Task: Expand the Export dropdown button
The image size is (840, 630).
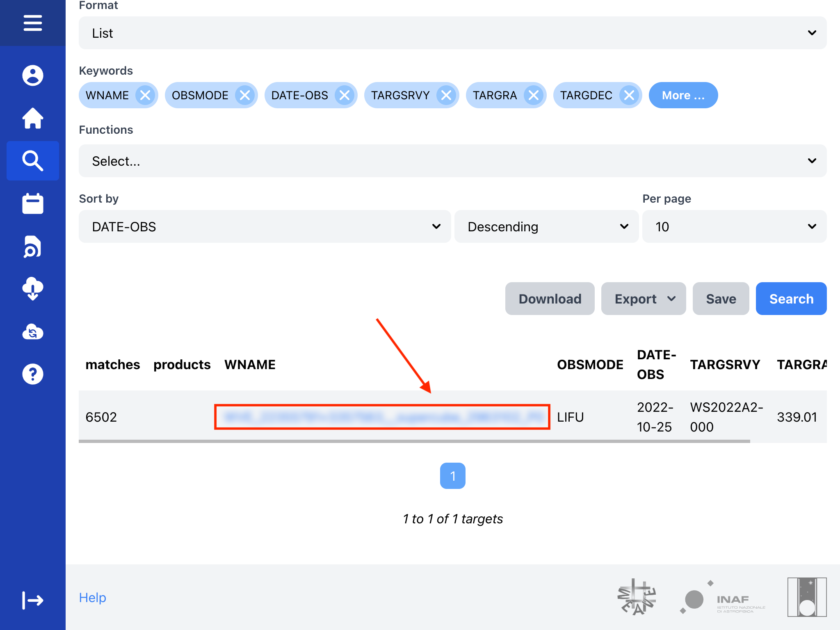Action: (644, 299)
